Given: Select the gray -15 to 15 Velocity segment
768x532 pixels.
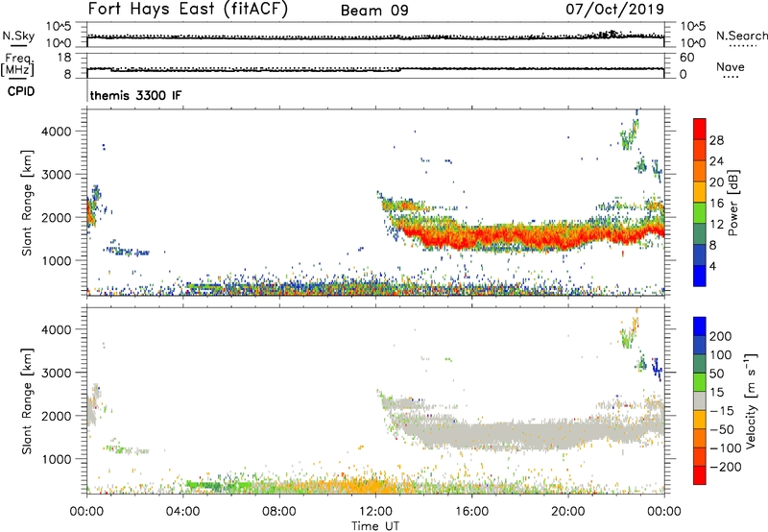Looking at the screenshot, I should click(x=700, y=400).
